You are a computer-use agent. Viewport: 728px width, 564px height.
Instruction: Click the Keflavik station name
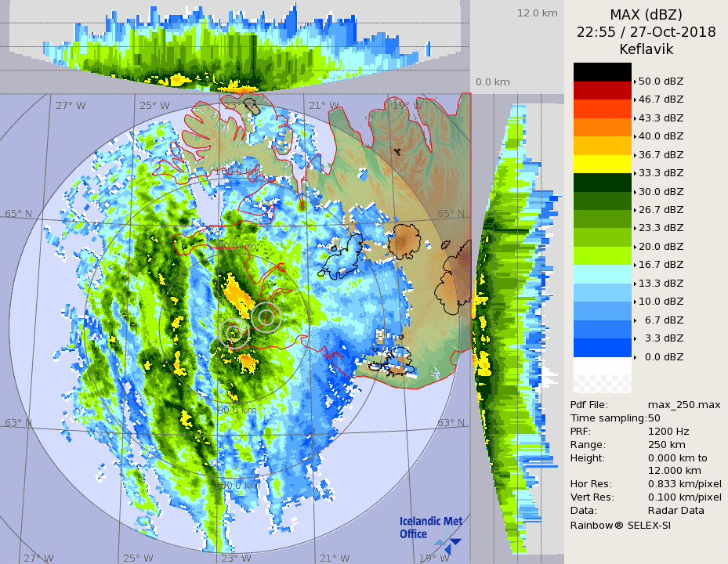click(646, 49)
